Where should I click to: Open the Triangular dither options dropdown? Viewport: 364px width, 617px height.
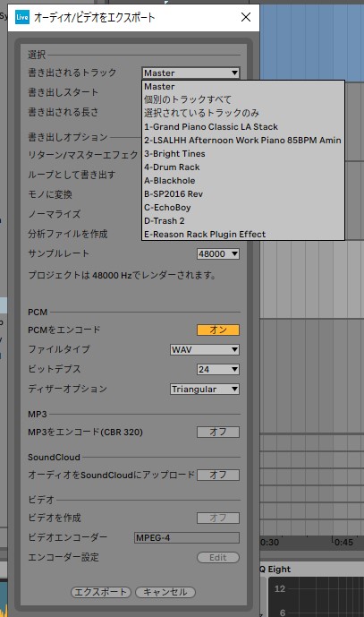(x=205, y=390)
